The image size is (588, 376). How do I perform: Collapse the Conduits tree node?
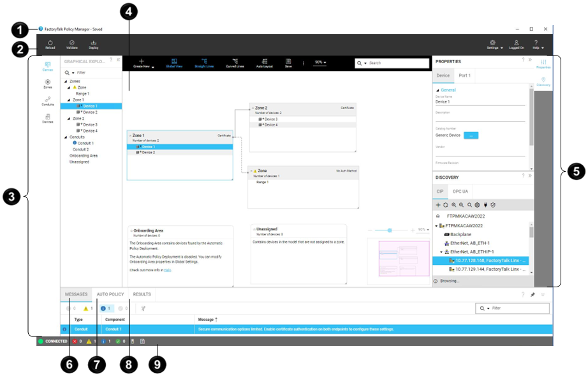66,137
